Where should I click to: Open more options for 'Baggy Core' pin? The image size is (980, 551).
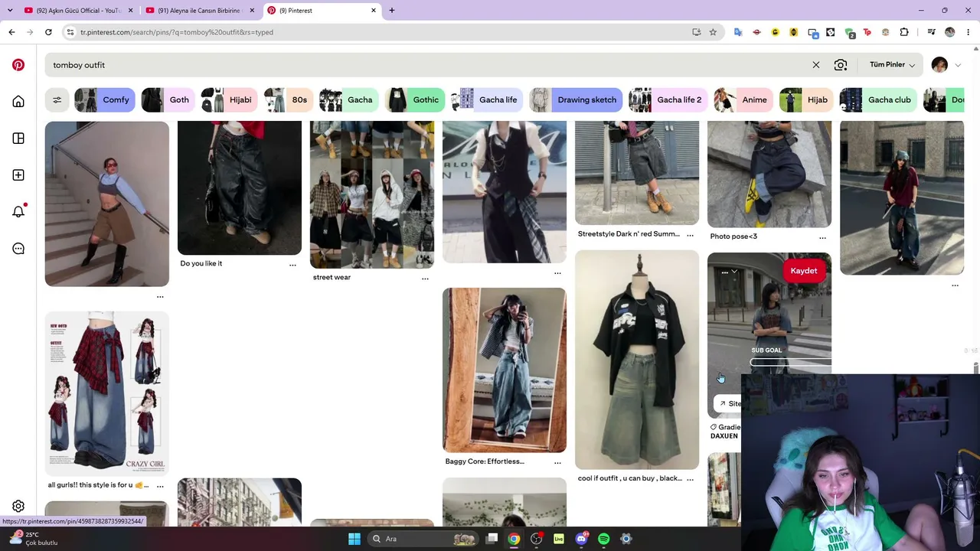coord(557,462)
